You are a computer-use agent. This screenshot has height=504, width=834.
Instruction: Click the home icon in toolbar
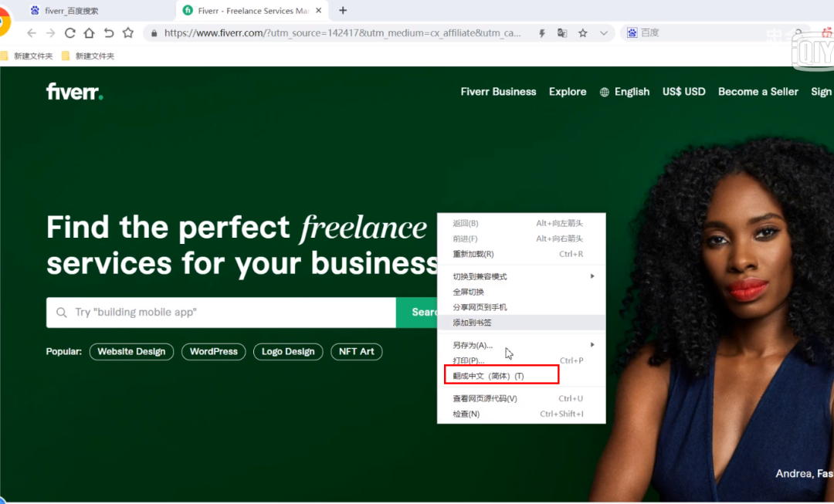click(89, 33)
